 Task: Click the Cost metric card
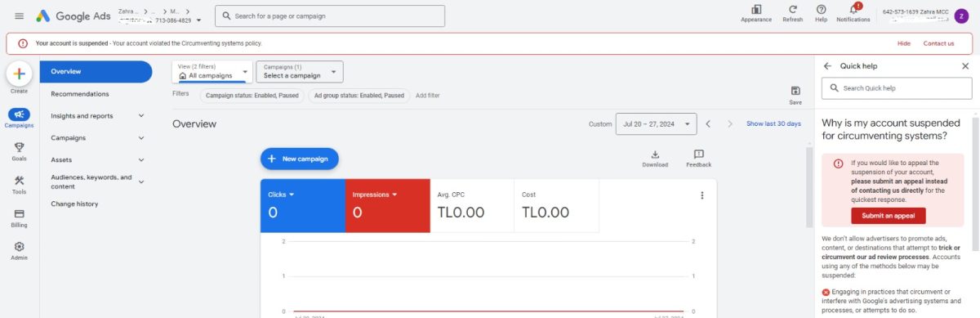(557, 205)
